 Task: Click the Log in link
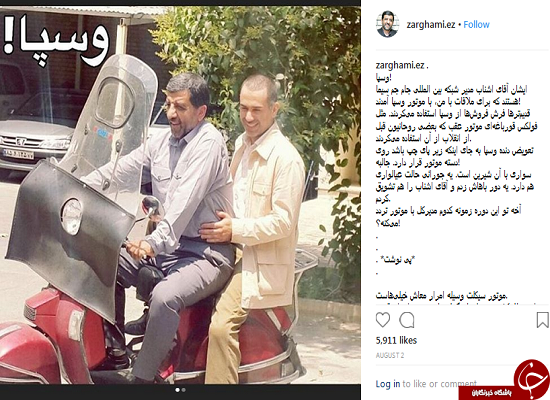pos(388,384)
